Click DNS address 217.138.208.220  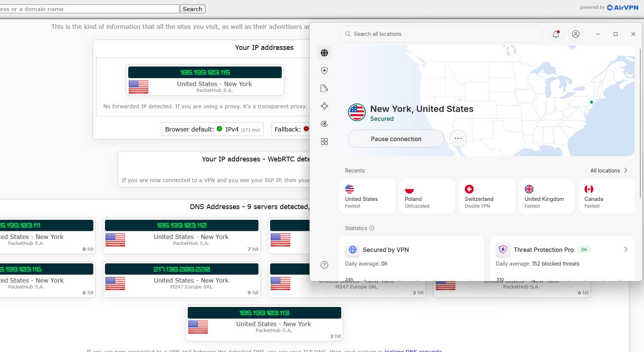(182, 269)
